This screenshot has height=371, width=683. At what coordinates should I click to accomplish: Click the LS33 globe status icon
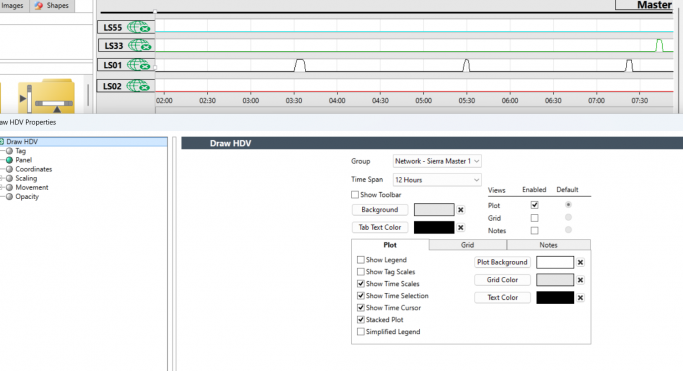[139, 45]
